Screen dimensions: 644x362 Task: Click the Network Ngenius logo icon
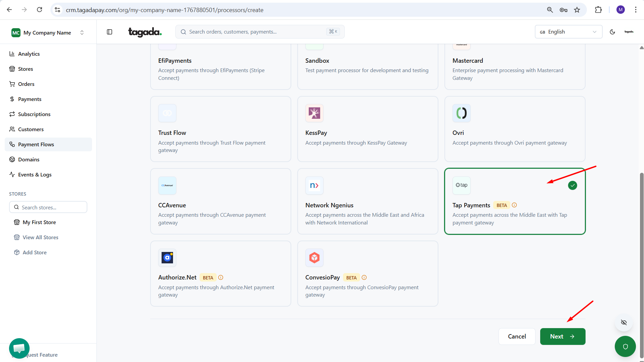pos(314,186)
